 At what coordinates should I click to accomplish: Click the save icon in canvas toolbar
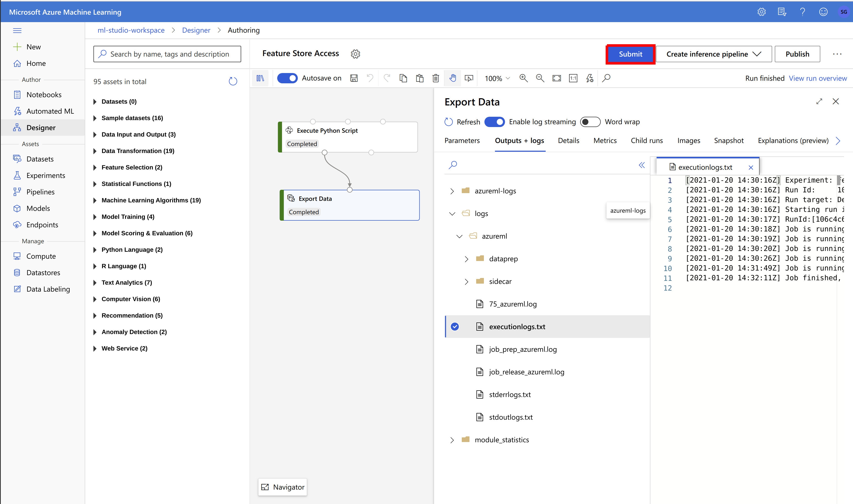click(354, 78)
